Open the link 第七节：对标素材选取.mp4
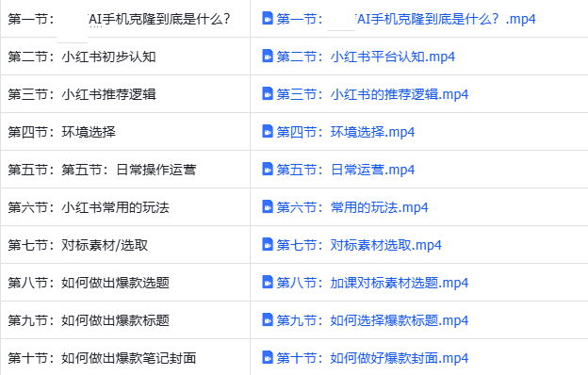This screenshot has height=375, width=588. click(359, 245)
